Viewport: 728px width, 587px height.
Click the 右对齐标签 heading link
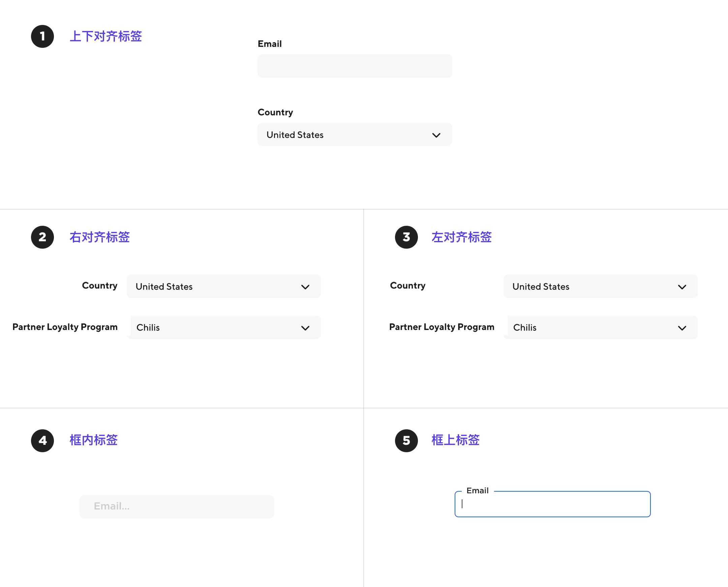click(99, 237)
